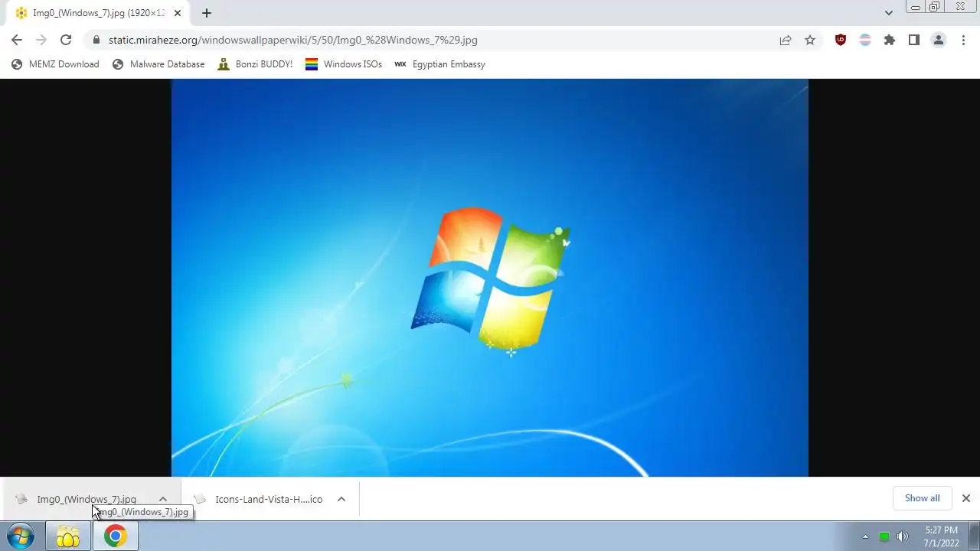This screenshot has width=980, height=551.
Task: Open the clock showing 5:27 PM
Action: click(941, 536)
